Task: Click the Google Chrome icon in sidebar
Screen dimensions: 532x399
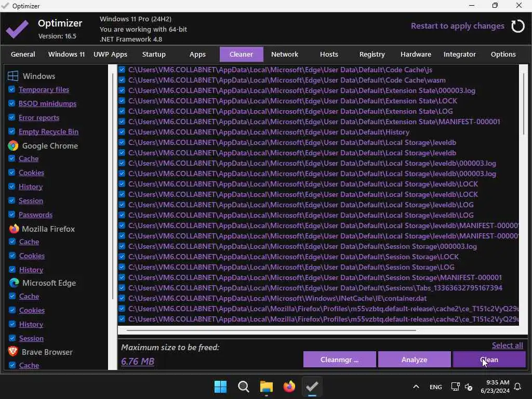Action: 13,145
